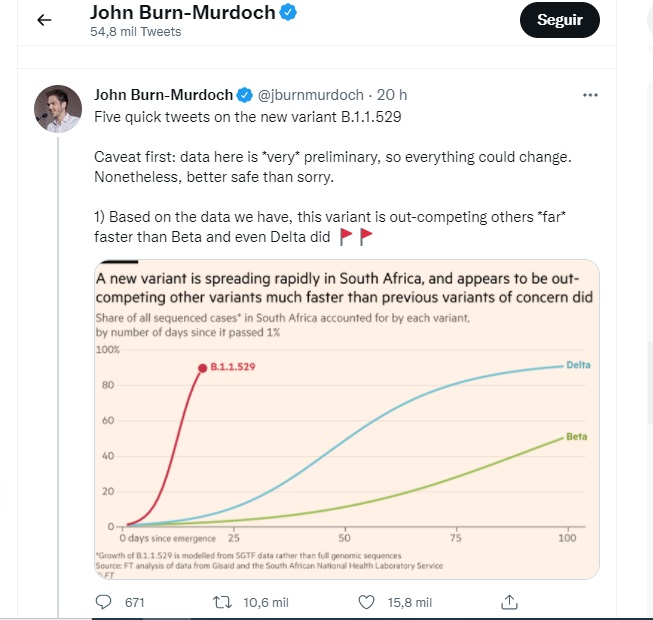Viewport: 653px width, 620px height.
Task: Click the 671 replies count
Action: point(134,602)
